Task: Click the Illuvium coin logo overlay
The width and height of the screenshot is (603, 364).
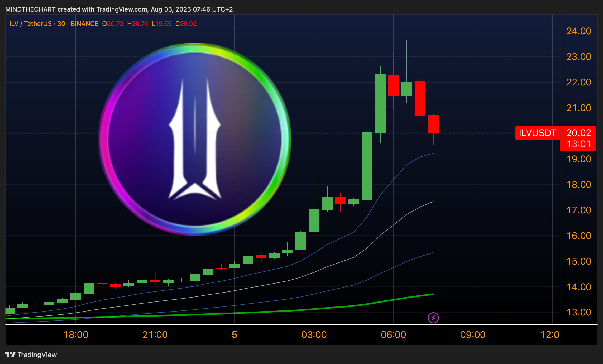Action: [x=195, y=139]
